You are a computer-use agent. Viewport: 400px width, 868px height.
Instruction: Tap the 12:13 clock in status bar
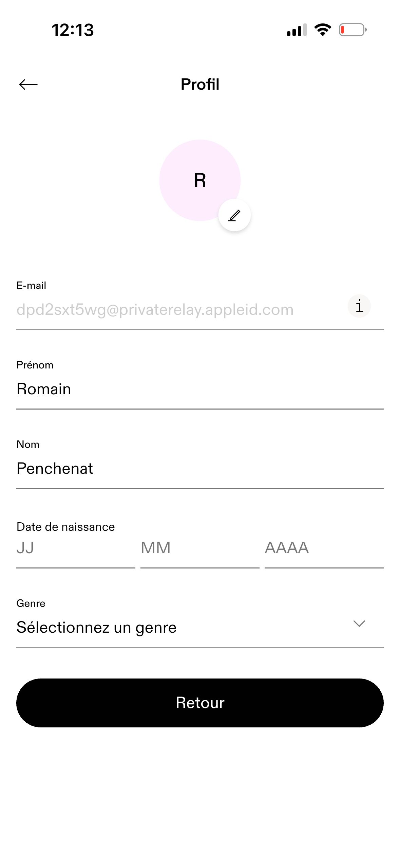coord(73,30)
